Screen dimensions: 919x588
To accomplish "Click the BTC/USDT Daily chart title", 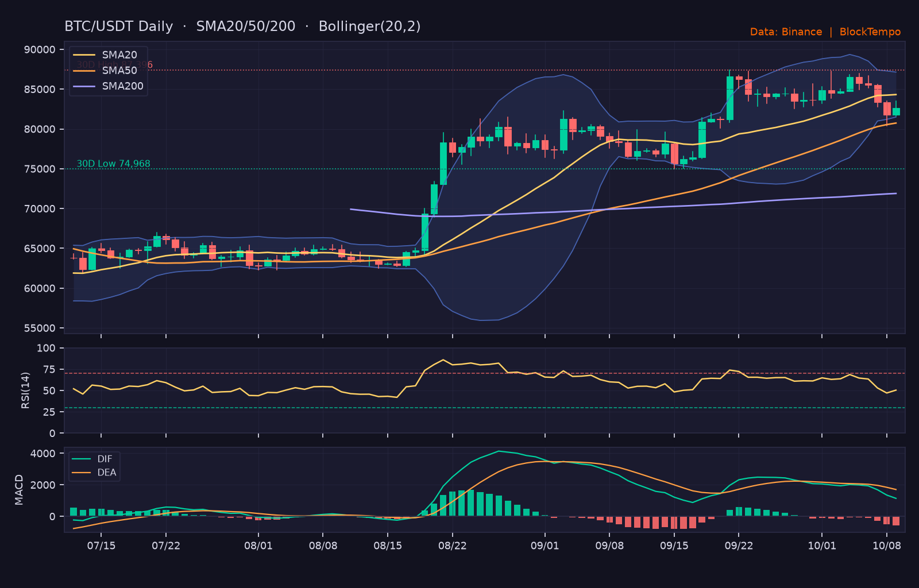I will pos(242,26).
